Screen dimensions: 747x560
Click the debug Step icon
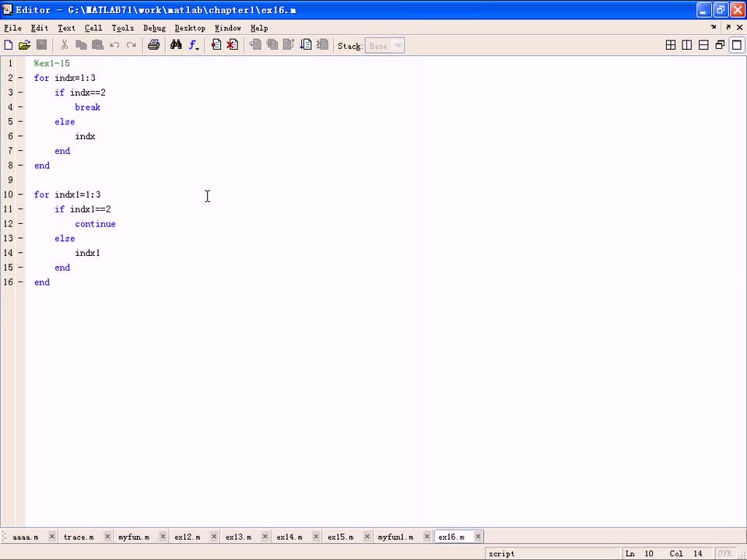[x=255, y=45]
